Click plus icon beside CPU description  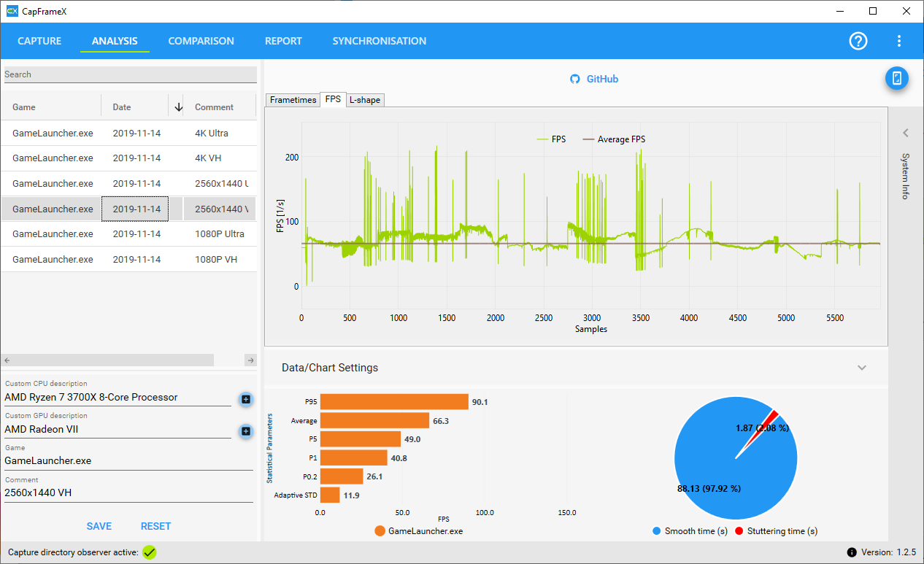tap(246, 399)
